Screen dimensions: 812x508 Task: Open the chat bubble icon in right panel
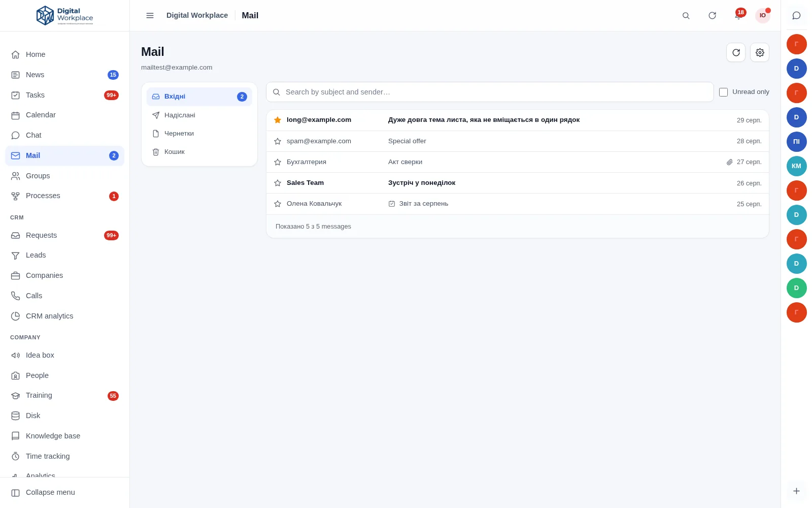(796, 16)
